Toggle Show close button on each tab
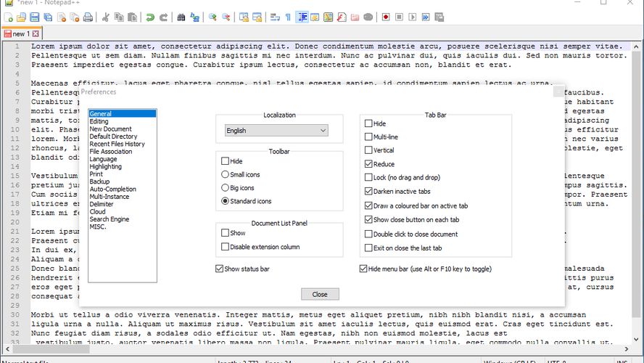 click(368, 219)
